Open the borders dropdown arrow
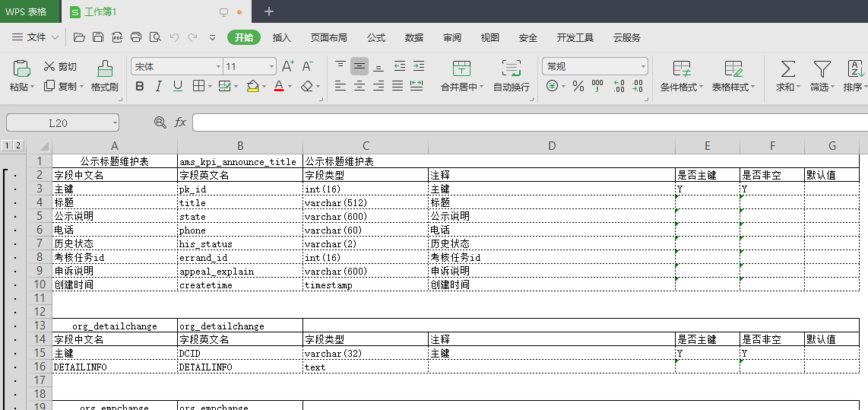The width and height of the screenshot is (868, 410). 210,86
